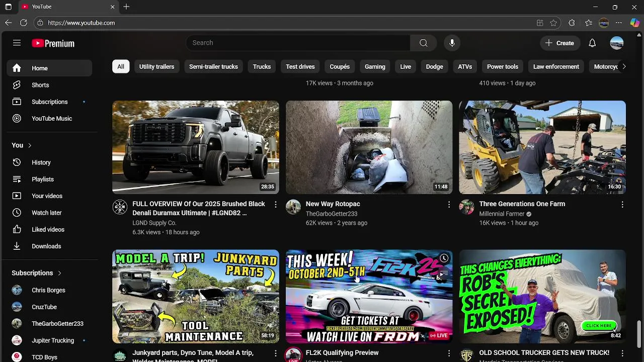This screenshot has width=644, height=362.
Task: Open Jupiter Trucking subscription channel
Action: coord(49,340)
